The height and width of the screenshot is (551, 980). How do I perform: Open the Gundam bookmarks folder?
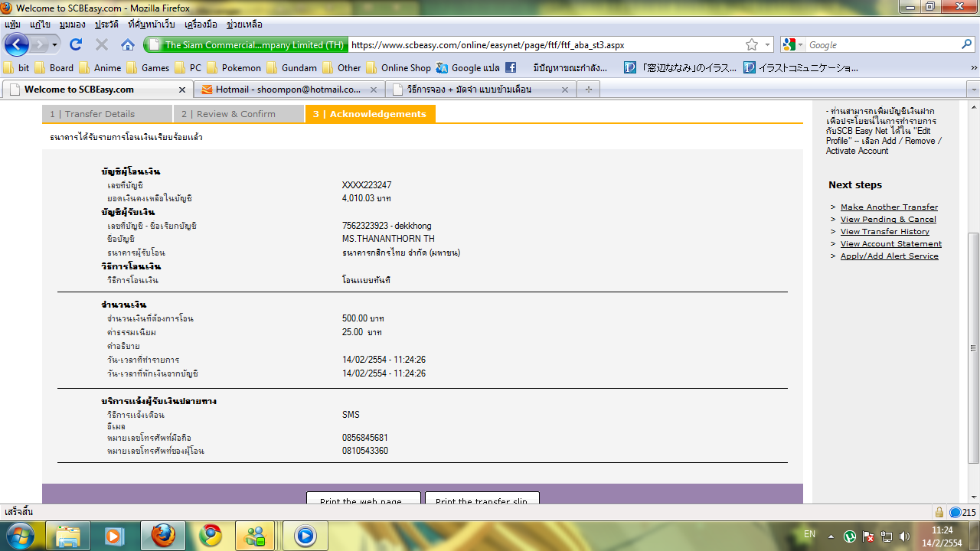(292, 67)
